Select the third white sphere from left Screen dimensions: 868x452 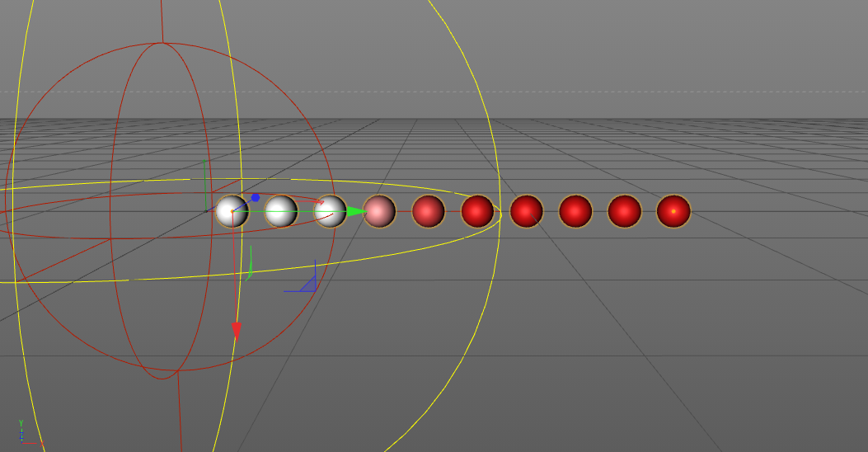pos(331,211)
